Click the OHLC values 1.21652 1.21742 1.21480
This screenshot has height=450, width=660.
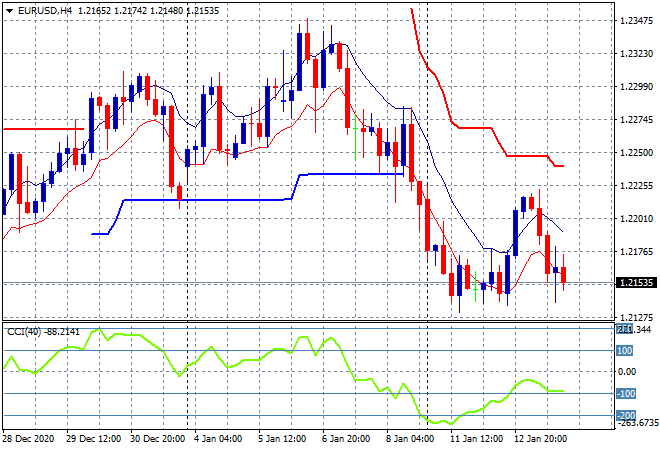(x=130, y=11)
